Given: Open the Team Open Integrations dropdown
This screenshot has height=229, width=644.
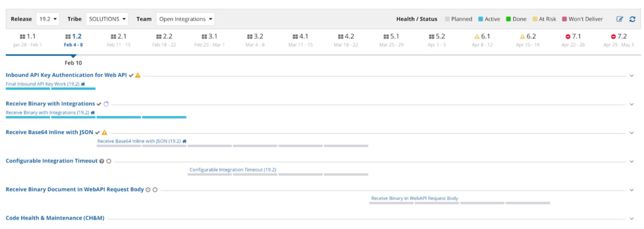Looking at the screenshot, I should pyautogui.click(x=185, y=19).
